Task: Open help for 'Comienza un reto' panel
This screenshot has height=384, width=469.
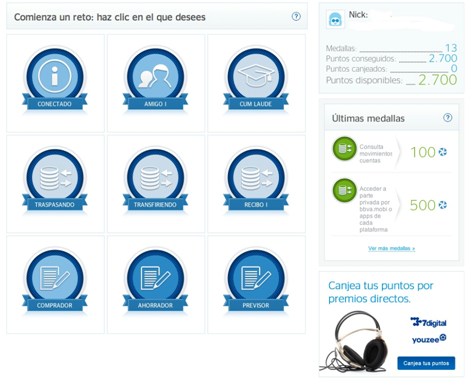Action: 296,16
